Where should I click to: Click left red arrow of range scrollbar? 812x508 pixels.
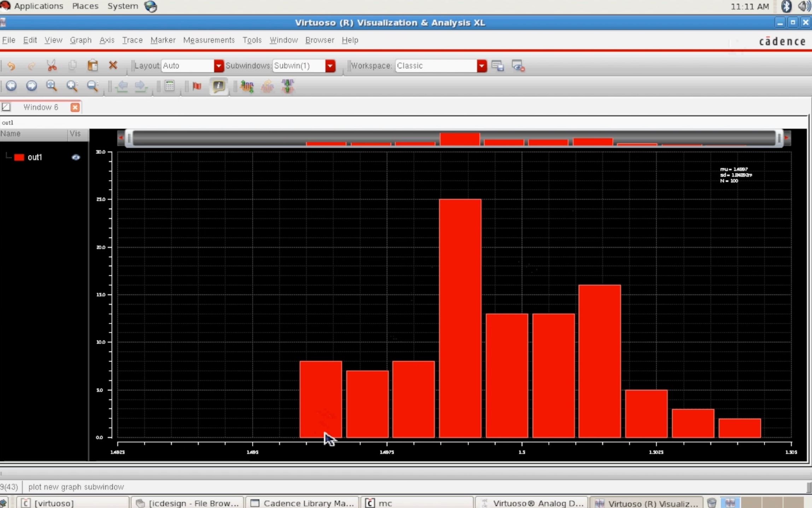[121, 138]
